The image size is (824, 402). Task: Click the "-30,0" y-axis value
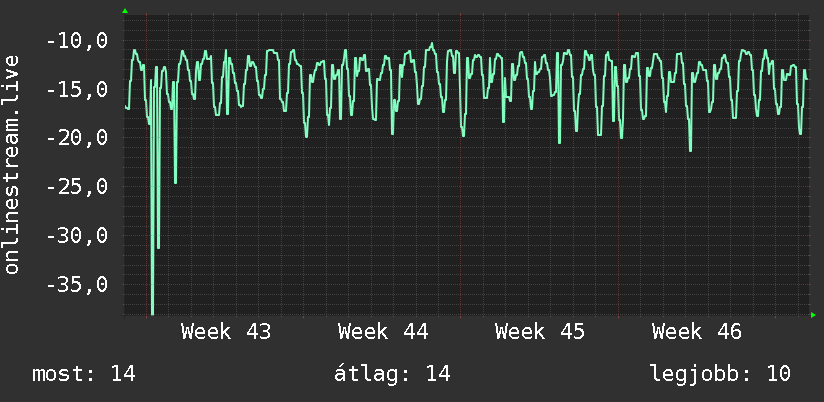pyautogui.click(x=77, y=236)
